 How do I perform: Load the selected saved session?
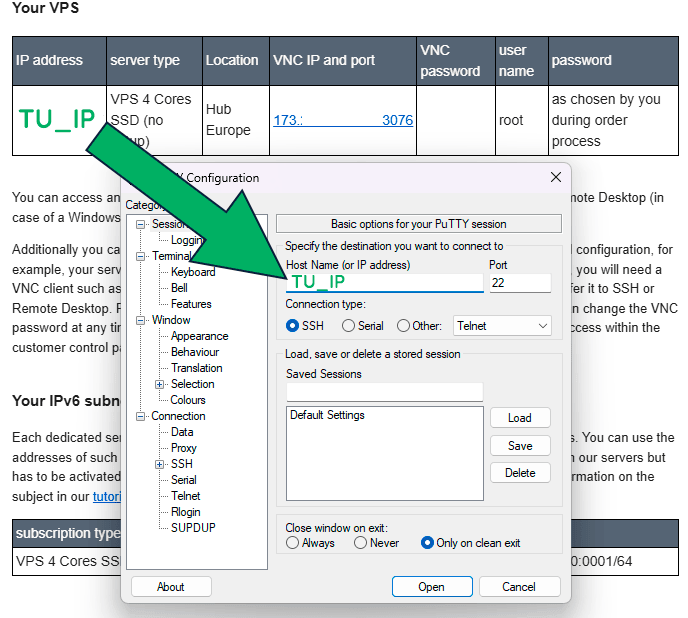(520, 418)
